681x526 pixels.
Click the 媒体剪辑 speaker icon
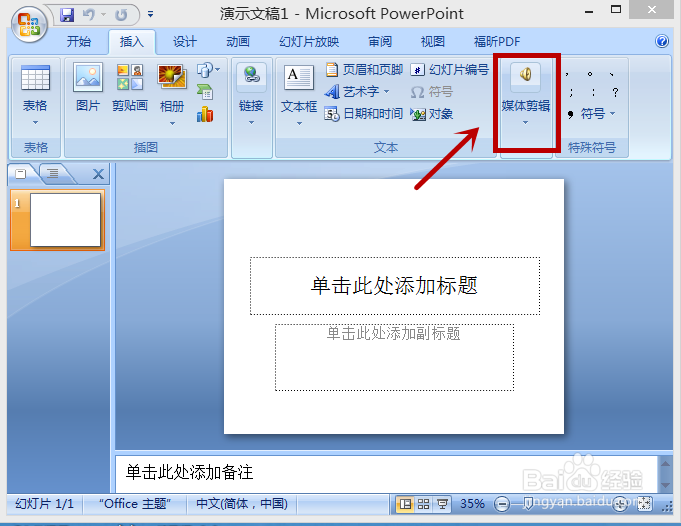tap(526, 75)
